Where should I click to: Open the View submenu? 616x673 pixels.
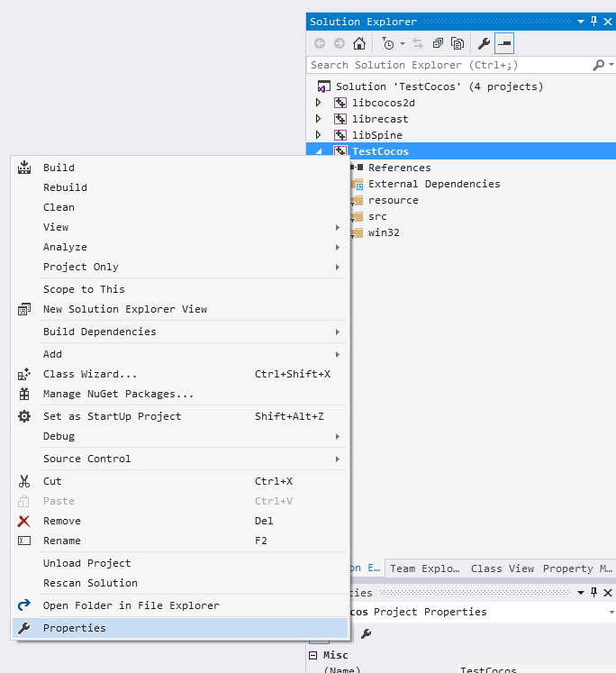(x=180, y=227)
